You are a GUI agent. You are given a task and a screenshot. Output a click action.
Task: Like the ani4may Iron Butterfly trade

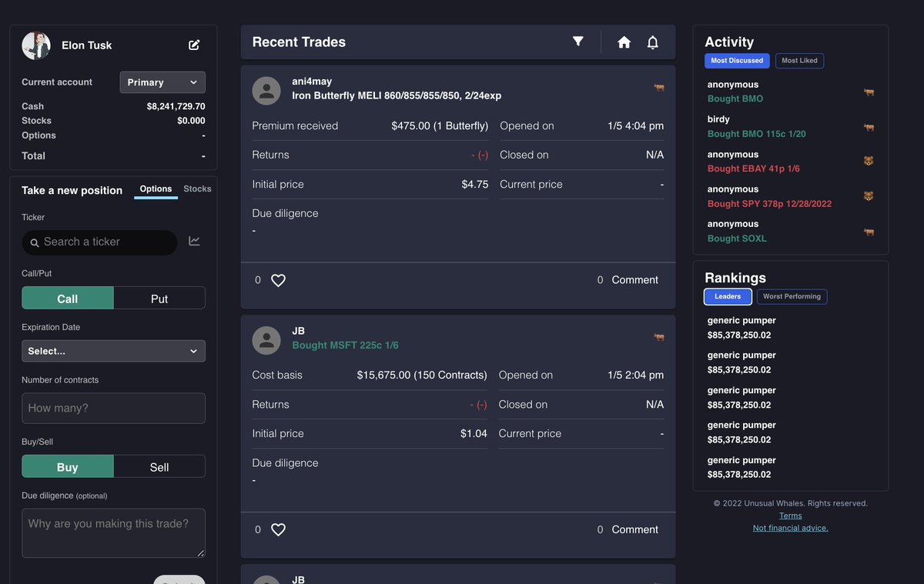point(279,280)
